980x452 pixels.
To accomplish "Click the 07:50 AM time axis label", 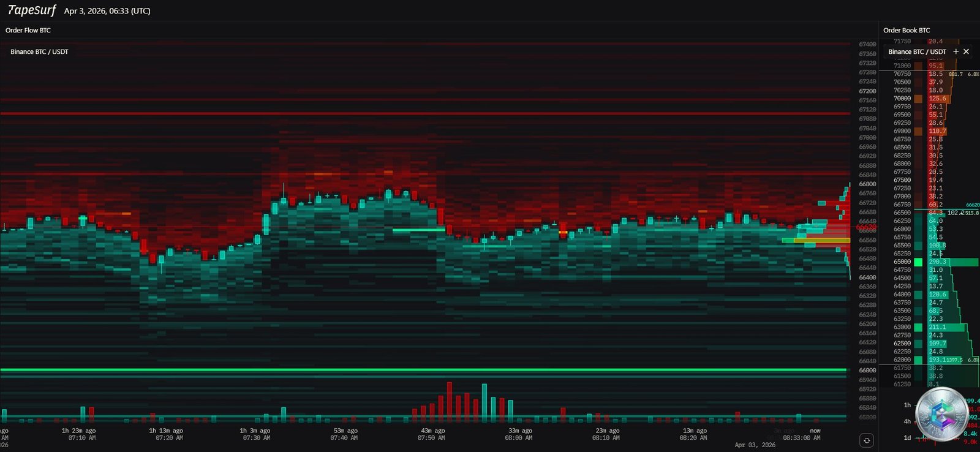I will point(431,438).
